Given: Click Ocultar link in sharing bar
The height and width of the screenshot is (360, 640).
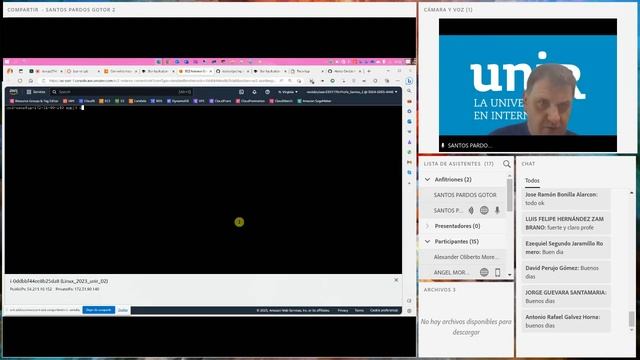Looking at the screenshot, I should [123, 310].
